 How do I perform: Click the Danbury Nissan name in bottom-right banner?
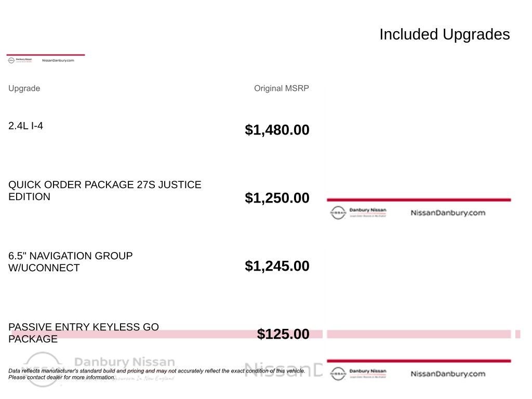pyautogui.click(x=368, y=371)
